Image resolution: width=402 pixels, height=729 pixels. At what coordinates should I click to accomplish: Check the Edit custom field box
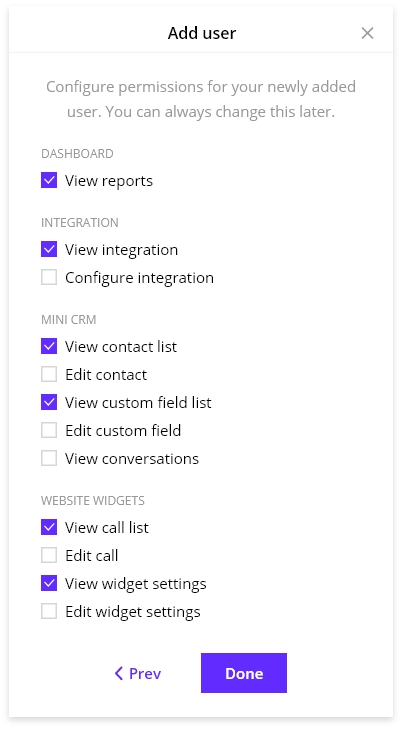[x=49, y=430]
